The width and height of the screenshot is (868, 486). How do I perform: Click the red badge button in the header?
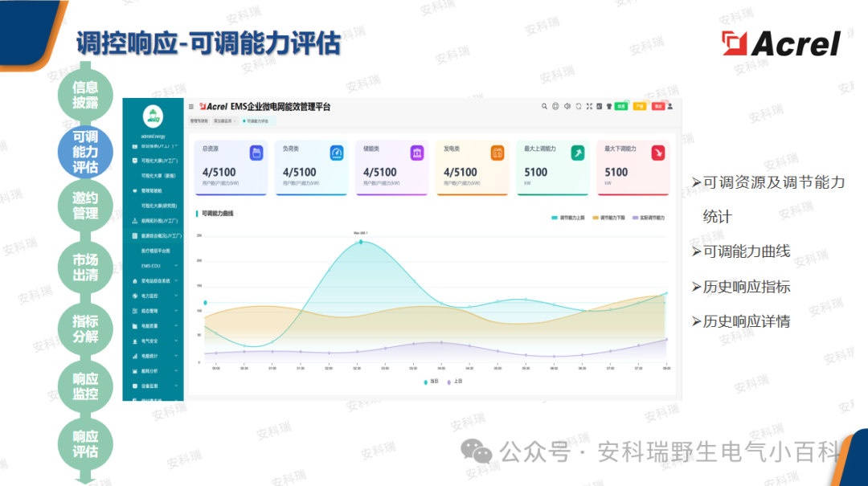(x=658, y=106)
